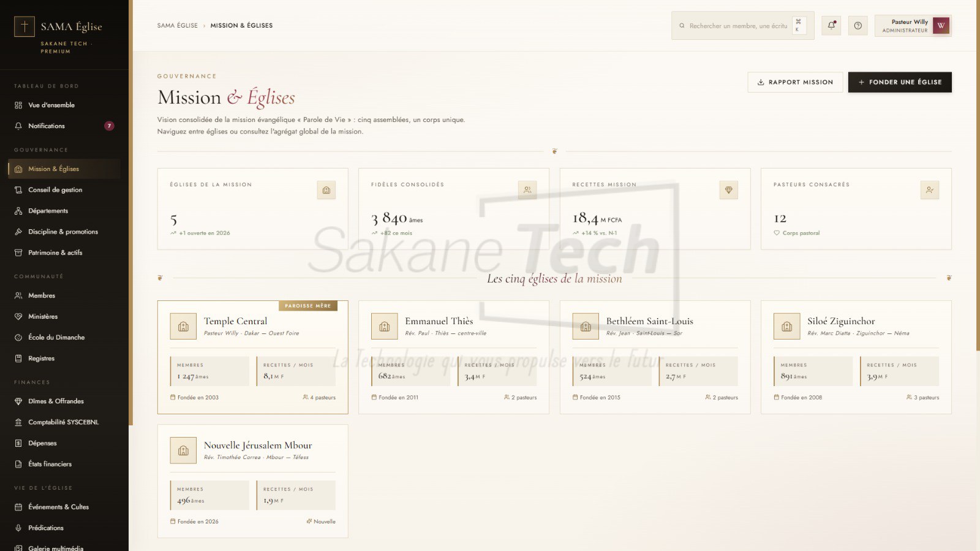980x551 pixels.
Task: Open the Siloé Ziguinchor card title
Action: click(841, 321)
